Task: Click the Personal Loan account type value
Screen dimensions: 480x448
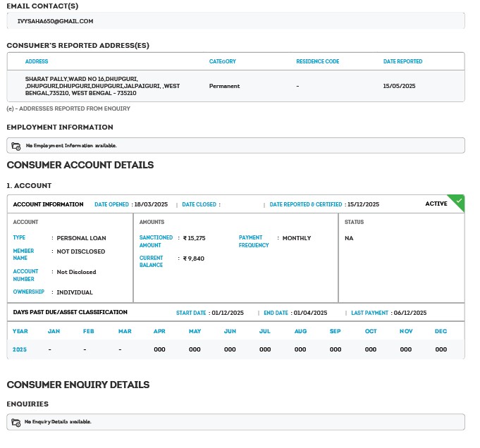Action: click(x=81, y=238)
